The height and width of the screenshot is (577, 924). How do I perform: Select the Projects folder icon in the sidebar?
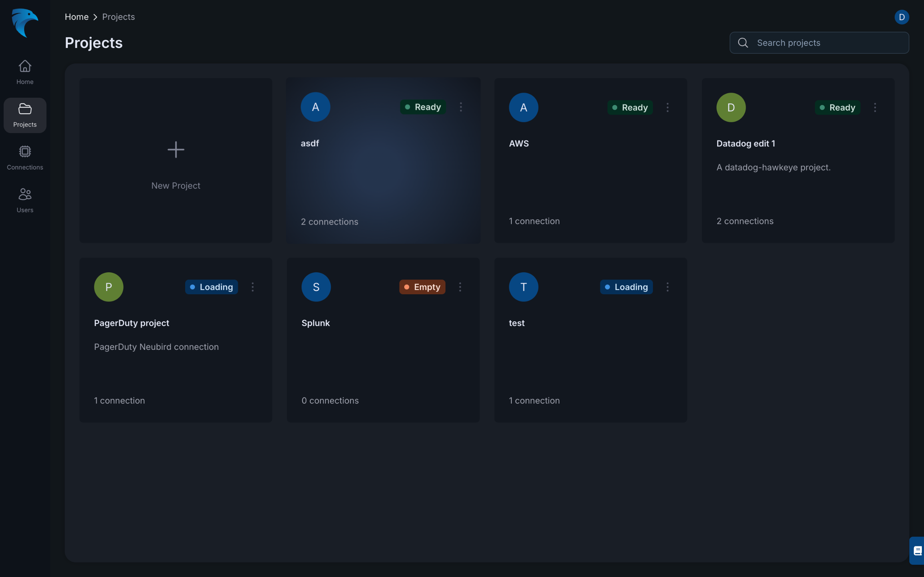(x=25, y=109)
